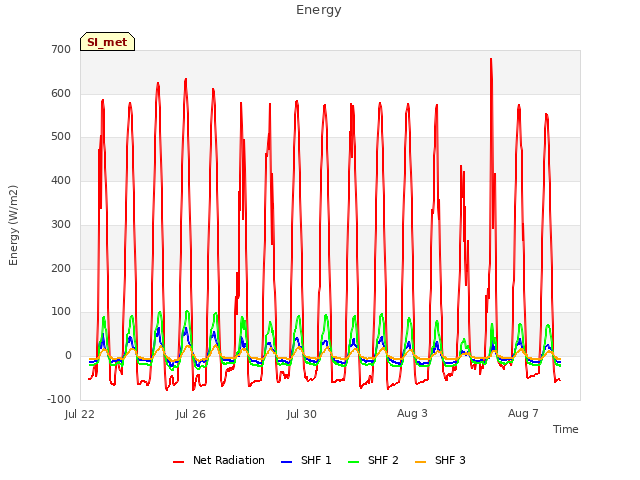The height and width of the screenshot is (480, 640).
Task: Click the blue SHF 1 legend swatch
Action: pyautogui.click(x=287, y=462)
